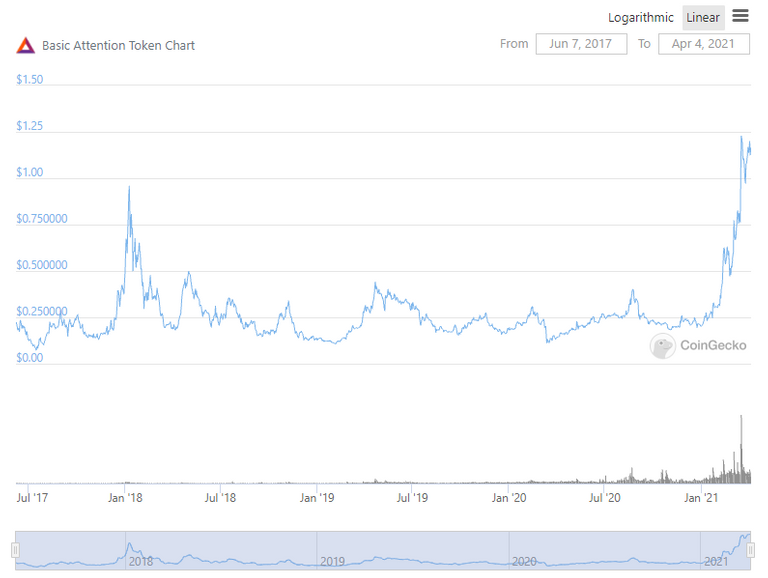
Task: Click the $0.250000 axis label
Action: 42,312
